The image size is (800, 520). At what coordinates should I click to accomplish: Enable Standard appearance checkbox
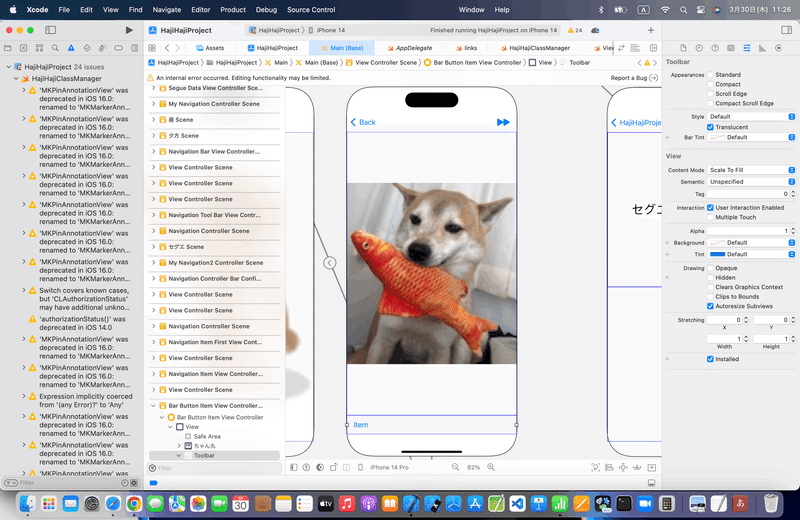[x=710, y=75]
